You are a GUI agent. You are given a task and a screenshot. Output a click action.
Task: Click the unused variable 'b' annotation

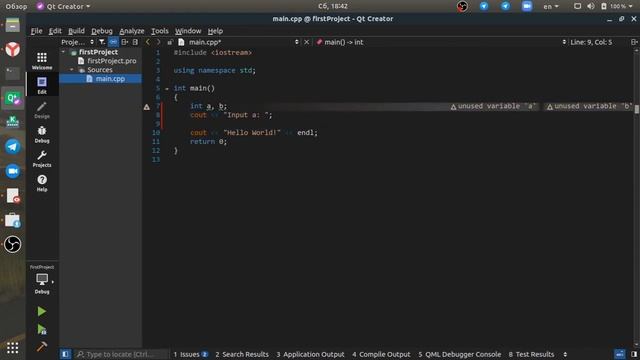click(x=589, y=107)
